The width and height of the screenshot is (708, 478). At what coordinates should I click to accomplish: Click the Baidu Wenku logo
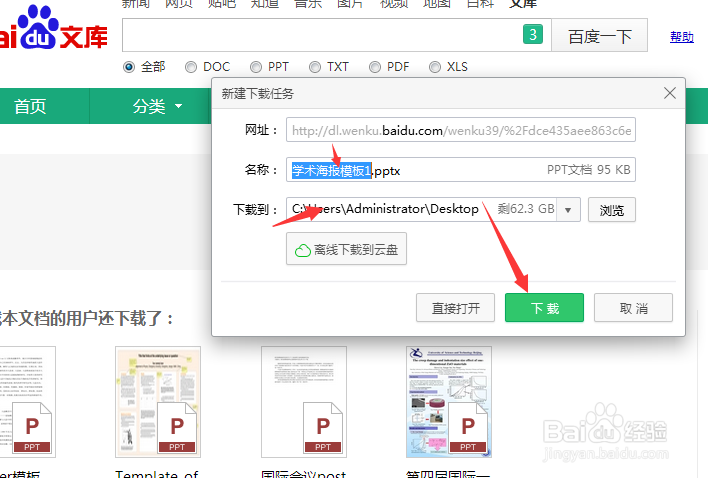[x=53, y=28]
